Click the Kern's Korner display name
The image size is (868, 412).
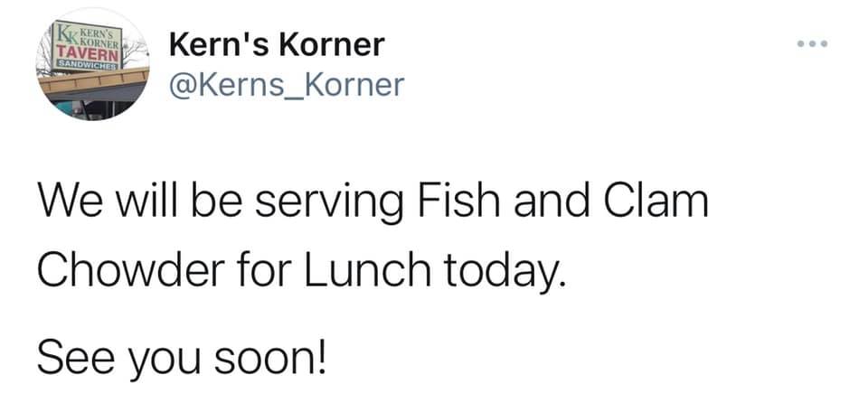[x=277, y=45]
